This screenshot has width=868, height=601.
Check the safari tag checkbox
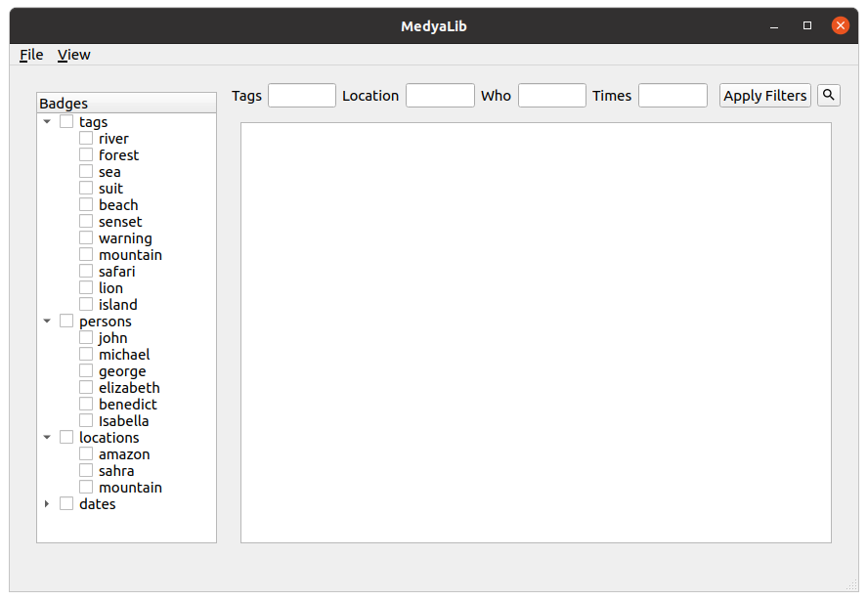point(86,271)
